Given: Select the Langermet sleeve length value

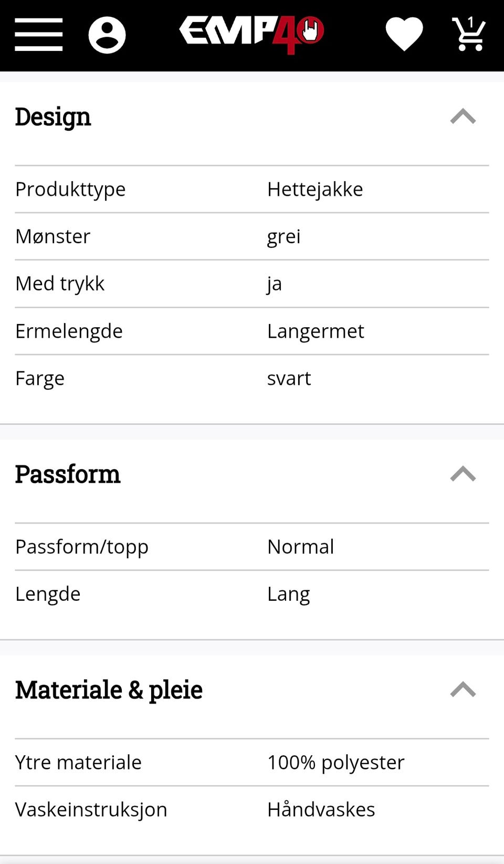Looking at the screenshot, I should tap(316, 331).
